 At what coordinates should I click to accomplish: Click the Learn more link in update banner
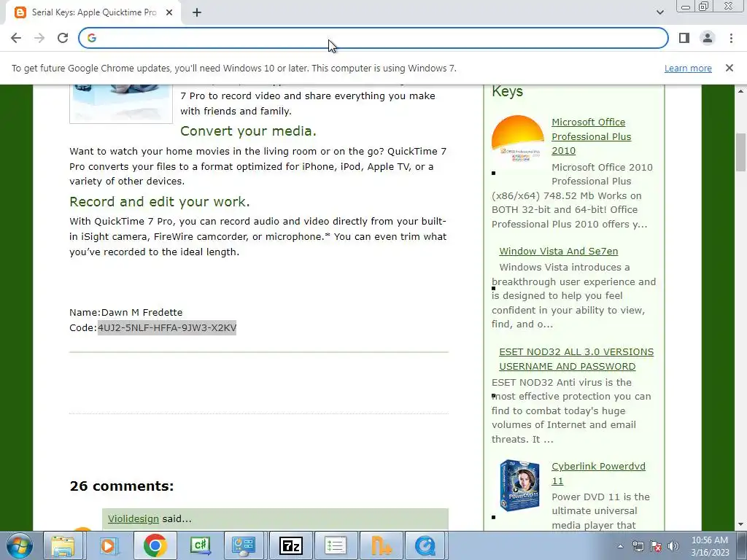coord(688,68)
